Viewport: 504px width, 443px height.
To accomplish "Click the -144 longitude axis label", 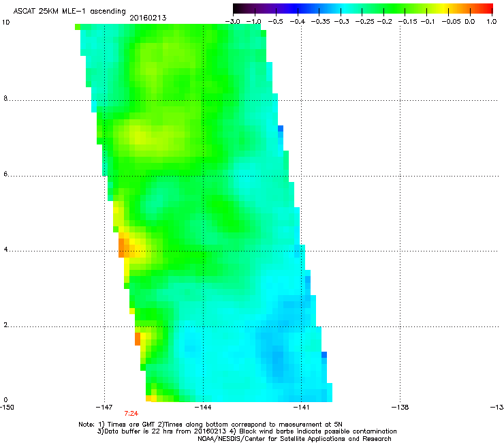I will coord(203,408).
